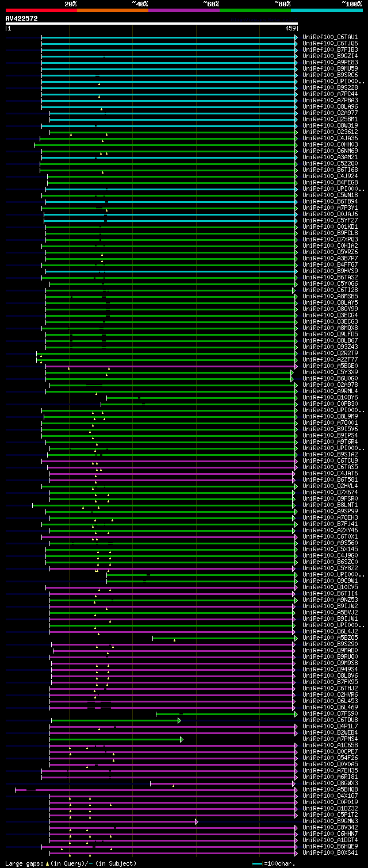This screenshot has height=868, width=368.
Task: Open the UniRef100_Q8W319 entry
Action: click(330, 125)
